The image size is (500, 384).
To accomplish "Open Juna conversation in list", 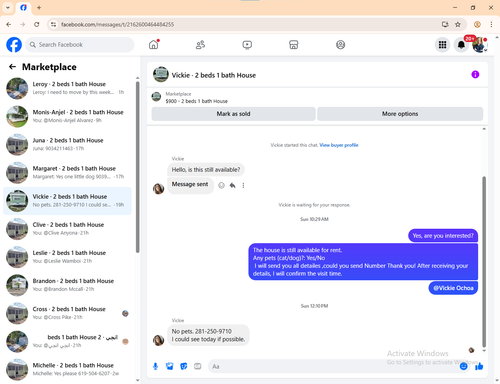I will pos(67,144).
